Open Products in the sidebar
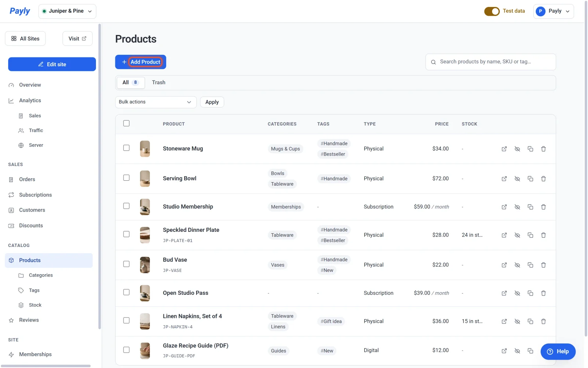 click(x=49, y=260)
